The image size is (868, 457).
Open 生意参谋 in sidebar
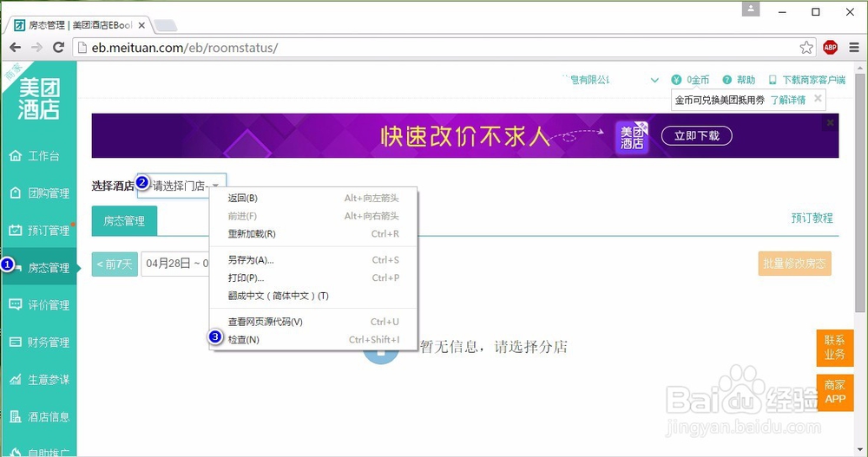(x=39, y=380)
